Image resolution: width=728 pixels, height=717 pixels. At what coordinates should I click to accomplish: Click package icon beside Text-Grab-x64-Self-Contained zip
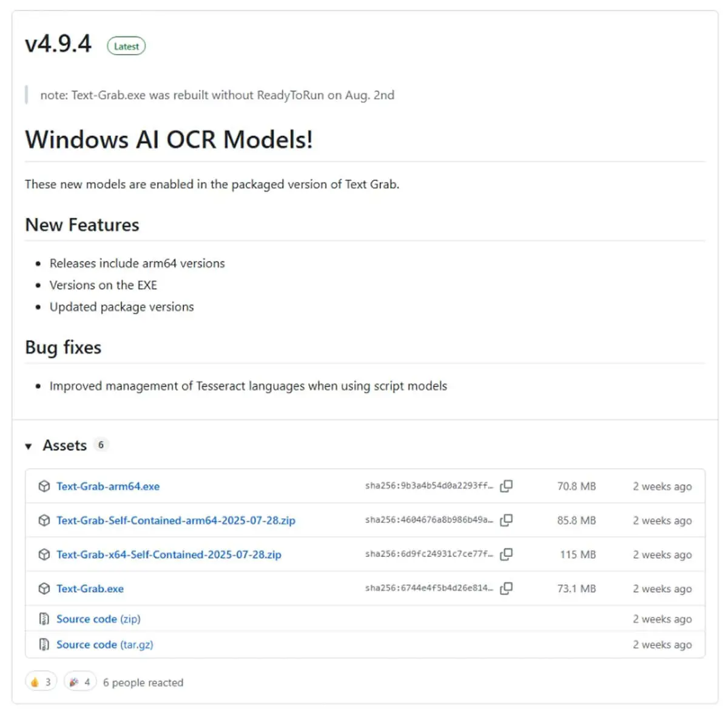coord(44,554)
